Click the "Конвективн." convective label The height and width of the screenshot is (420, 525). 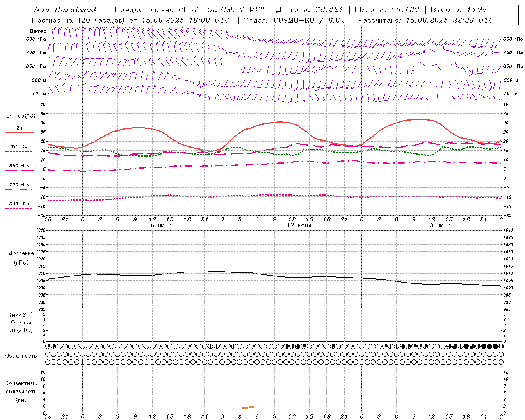point(21,383)
